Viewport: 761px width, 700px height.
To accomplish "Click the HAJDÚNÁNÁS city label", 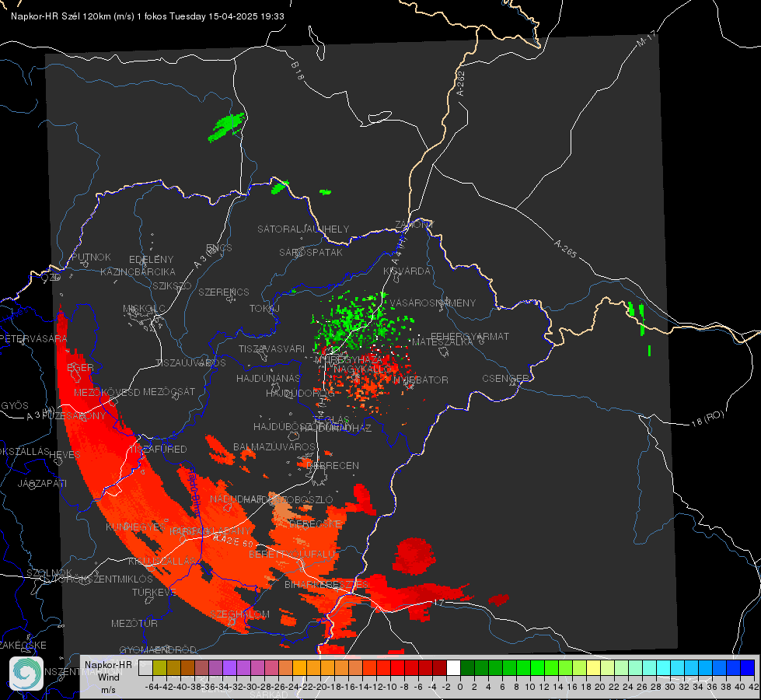I will pyautogui.click(x=268, y=378).
